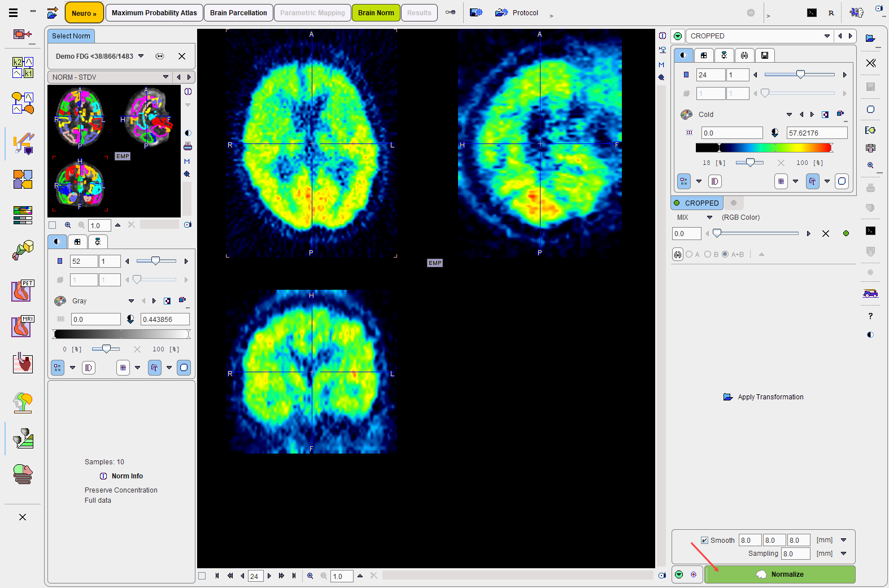Invert the Gray color table
889x588 pixels.
tap(167, 301)
